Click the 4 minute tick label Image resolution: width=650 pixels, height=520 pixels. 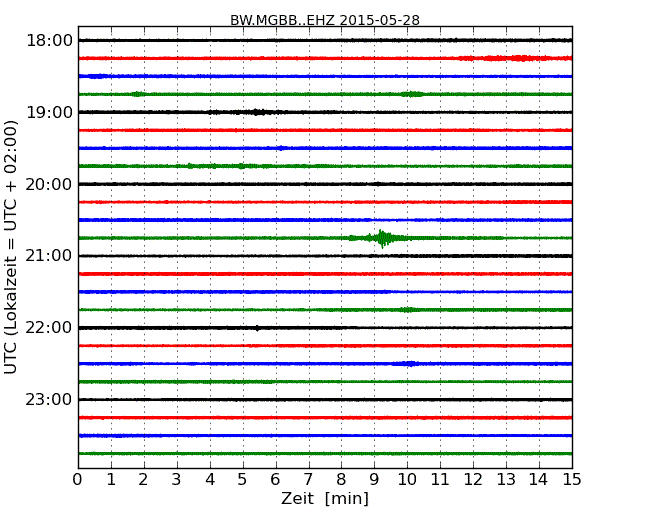pos(210,479)
